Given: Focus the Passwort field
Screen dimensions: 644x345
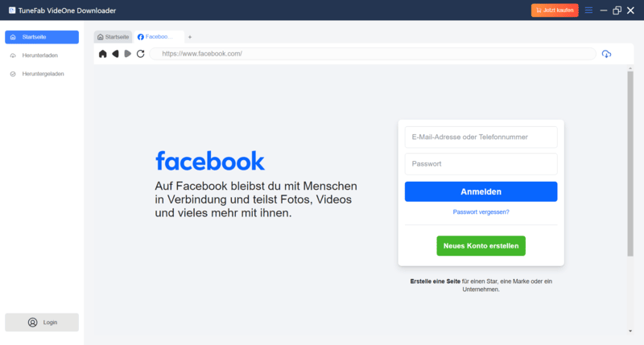Looking at the screenshot, I should tap(481, 164).
